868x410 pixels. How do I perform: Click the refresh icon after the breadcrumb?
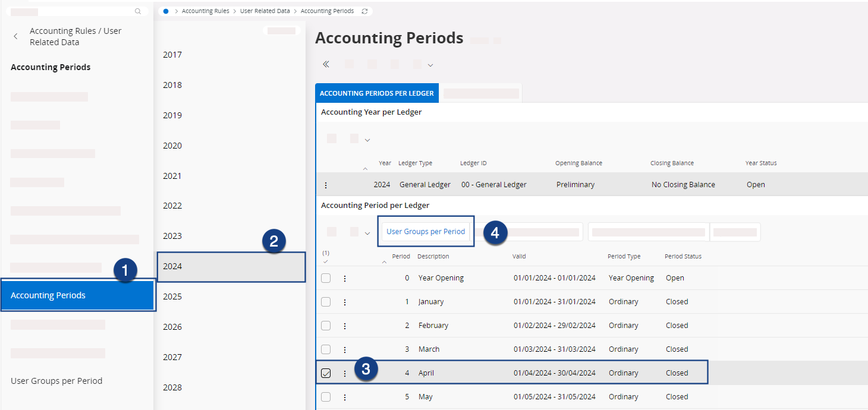pyautogui.click(x=364, y=11)
